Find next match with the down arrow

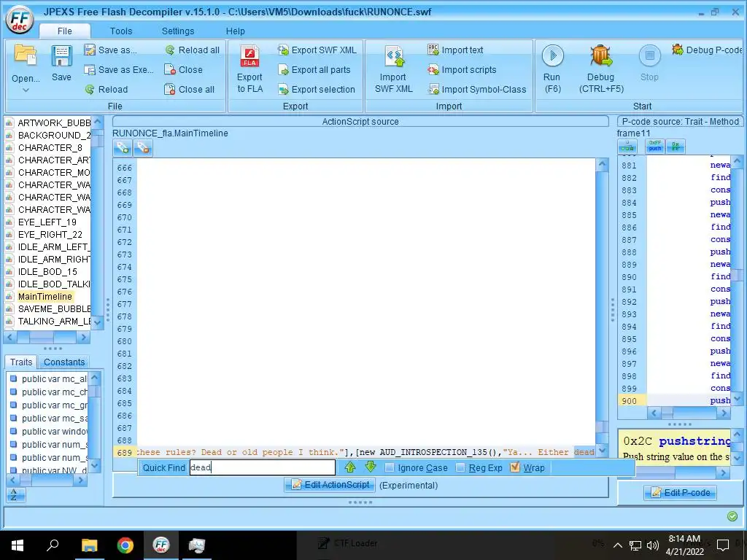[371, 467]
